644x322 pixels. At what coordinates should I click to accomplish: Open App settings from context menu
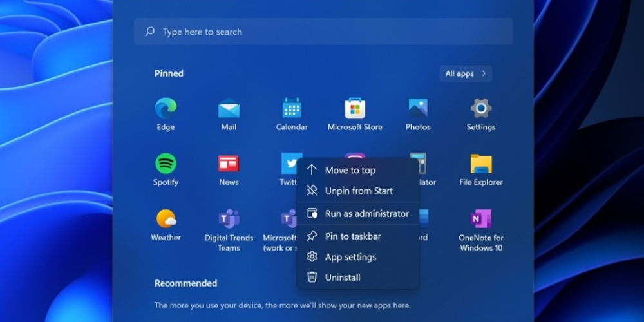(x=357, y=257)
